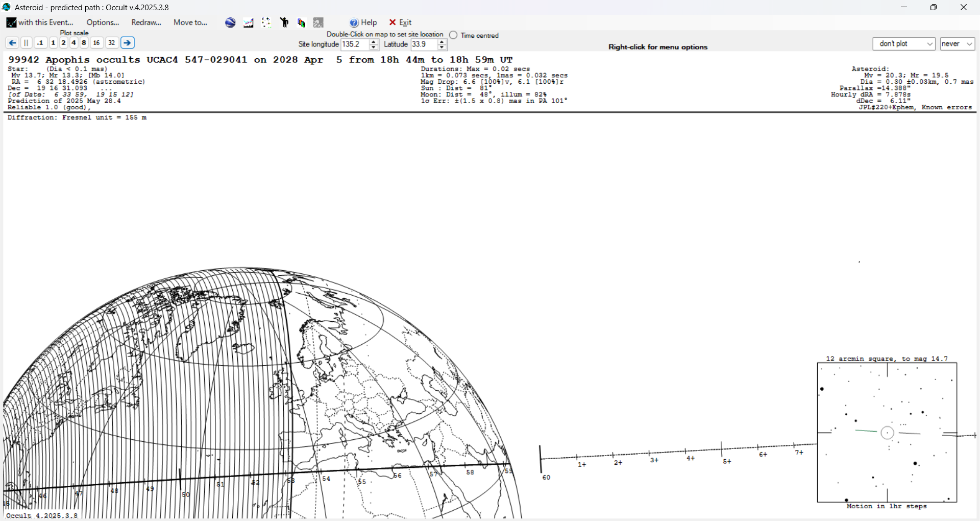Click 'Right-click for menu options' label
The image size is (980, 521).
click(658, 47)
